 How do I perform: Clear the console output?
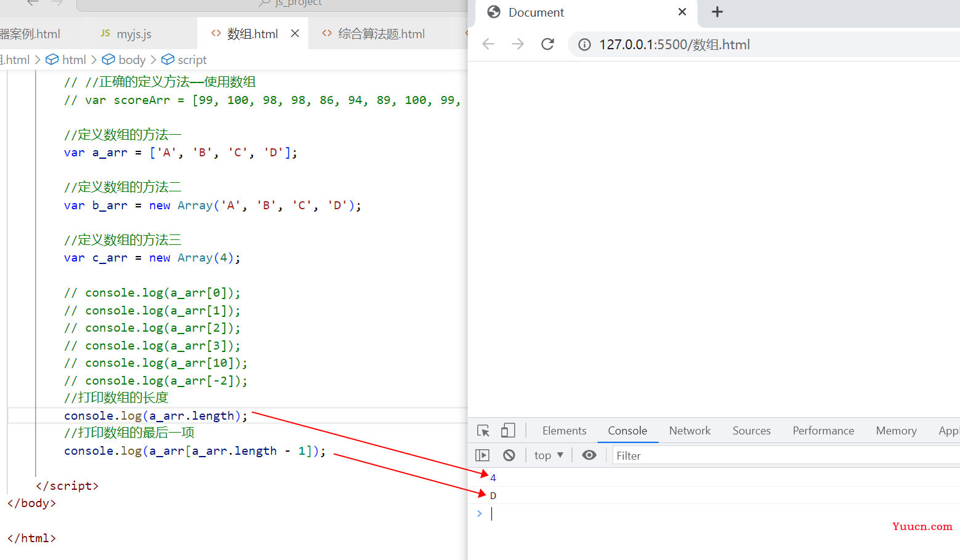tap(509, 455)
